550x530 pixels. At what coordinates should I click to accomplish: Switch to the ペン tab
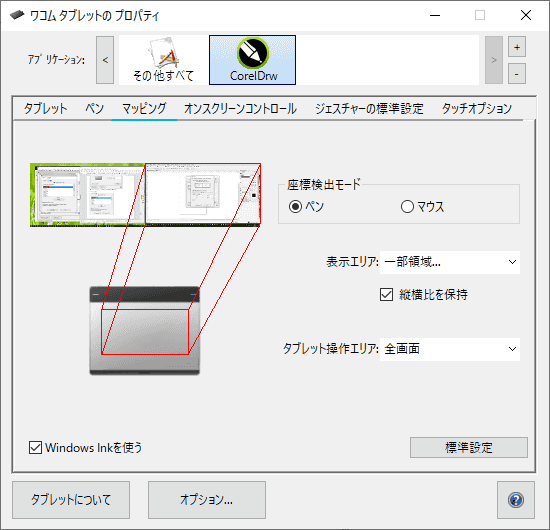tap(95, 109)
